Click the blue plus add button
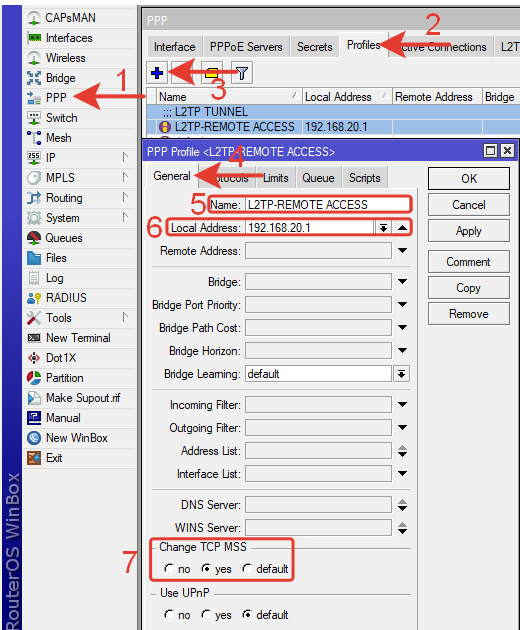The width and height of the screenshot is (520, 630). coord(157,73)
